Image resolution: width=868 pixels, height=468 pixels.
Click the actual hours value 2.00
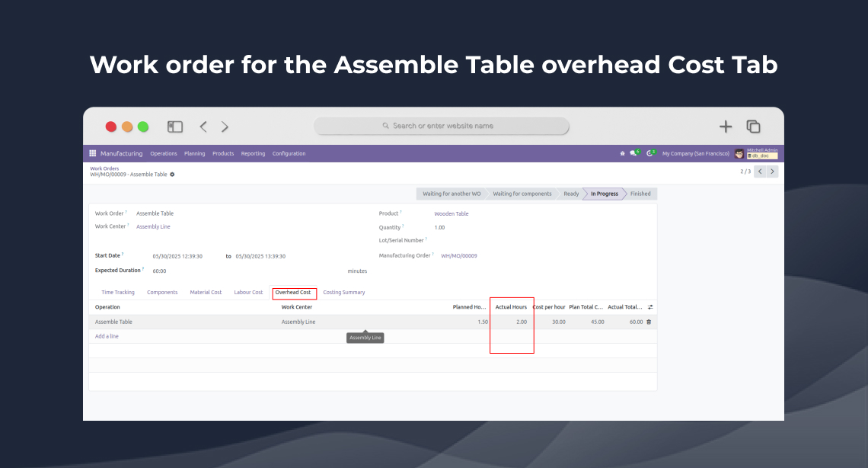522,322
